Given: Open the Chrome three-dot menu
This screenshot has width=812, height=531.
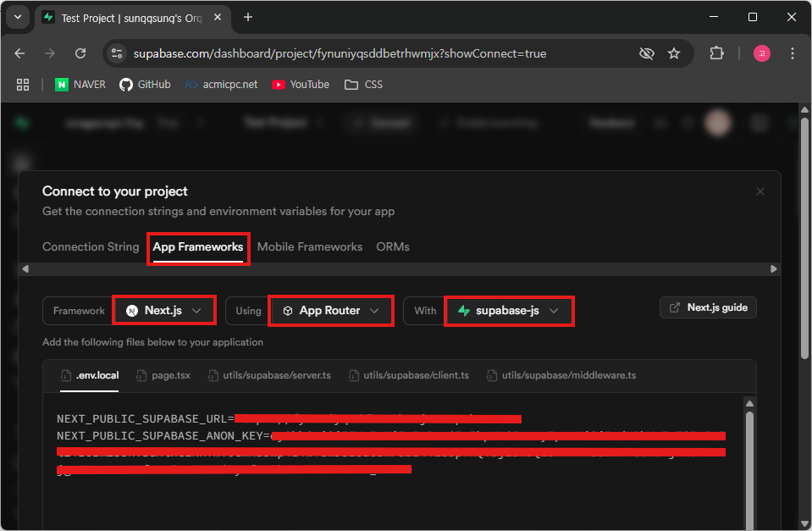Looking at the screenshot, I should coord(793,53).
